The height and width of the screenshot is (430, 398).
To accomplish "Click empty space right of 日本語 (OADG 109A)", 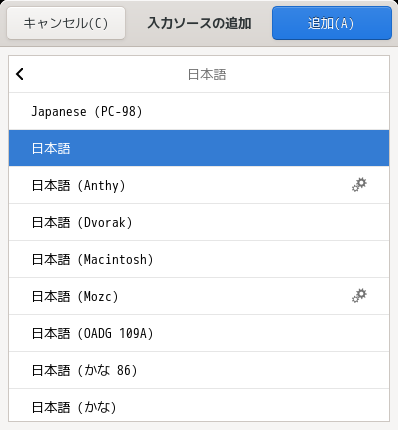I will [272, 333].
